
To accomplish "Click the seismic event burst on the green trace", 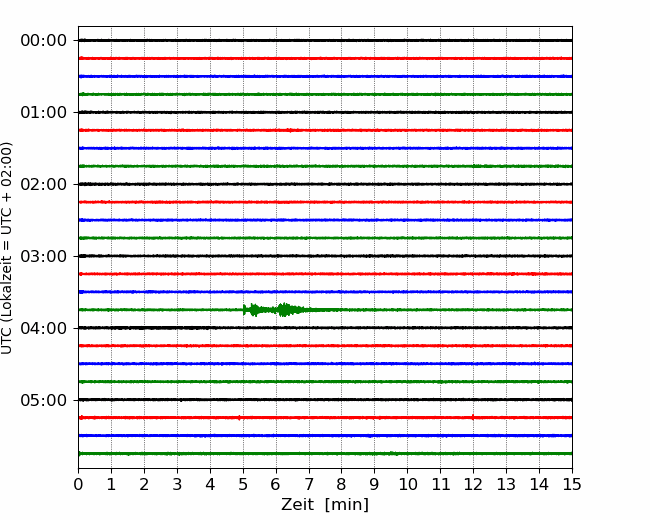I will [276, 310].
